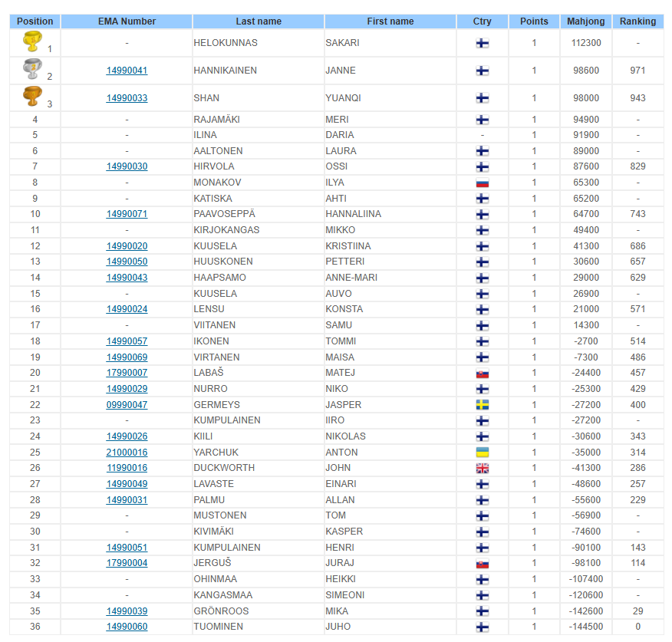Click the Slovak flag in the JERGUŠ row
Screen dimensions: 672x642
(483, 564)
